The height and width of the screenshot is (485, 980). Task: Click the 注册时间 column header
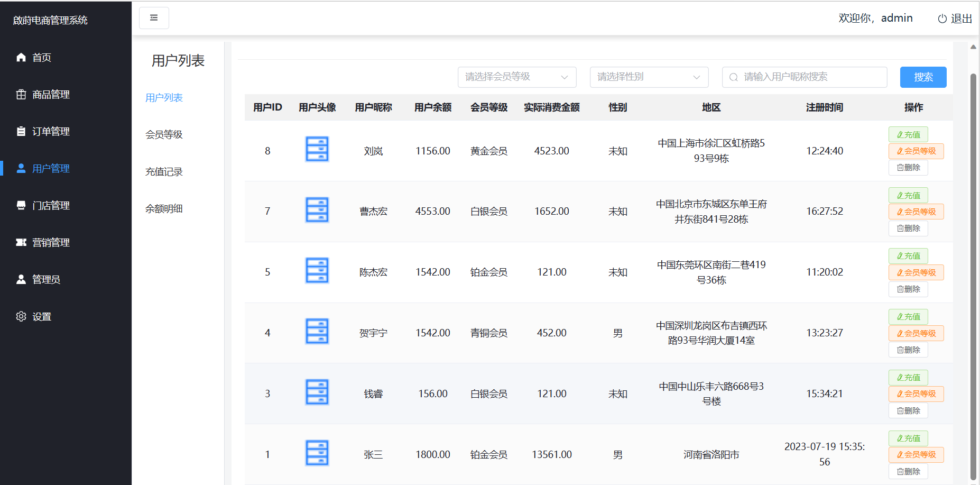825,107
